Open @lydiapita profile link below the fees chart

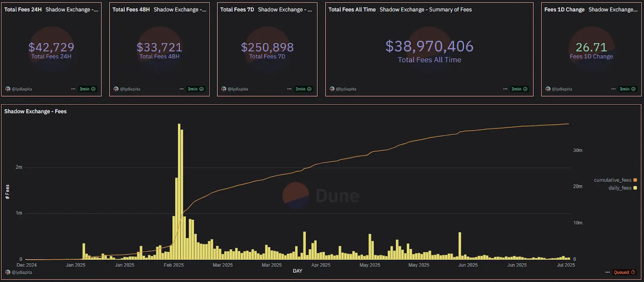[x=22, y=272]
